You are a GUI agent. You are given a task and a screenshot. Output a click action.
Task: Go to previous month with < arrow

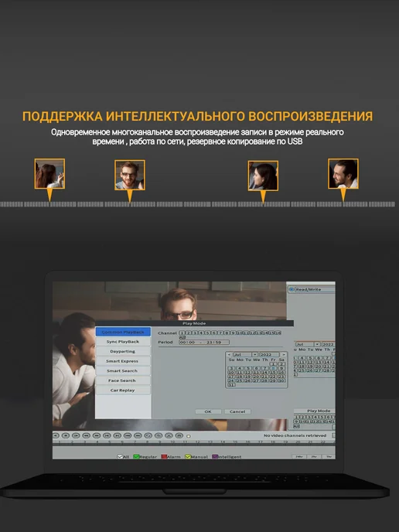click(x=230, y=355)
